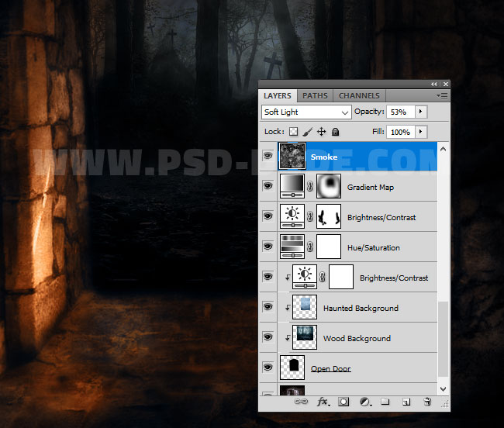Click the Smoke layer thumbnail

click(292, 156)
